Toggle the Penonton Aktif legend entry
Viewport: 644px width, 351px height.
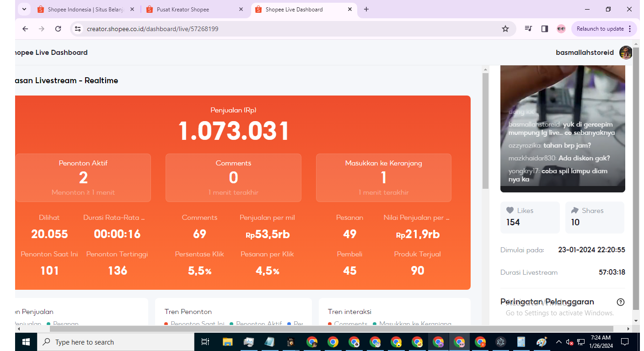tap(258, 324)
